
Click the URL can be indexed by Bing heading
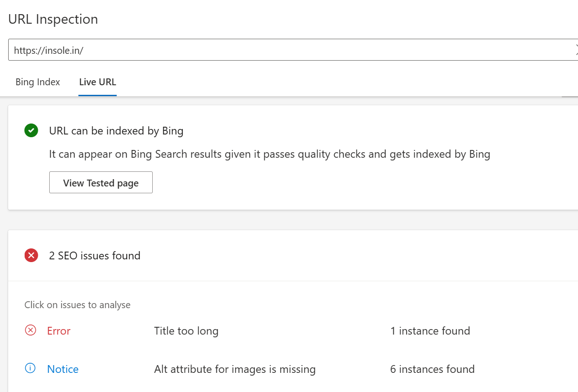[x=116, y=131]
